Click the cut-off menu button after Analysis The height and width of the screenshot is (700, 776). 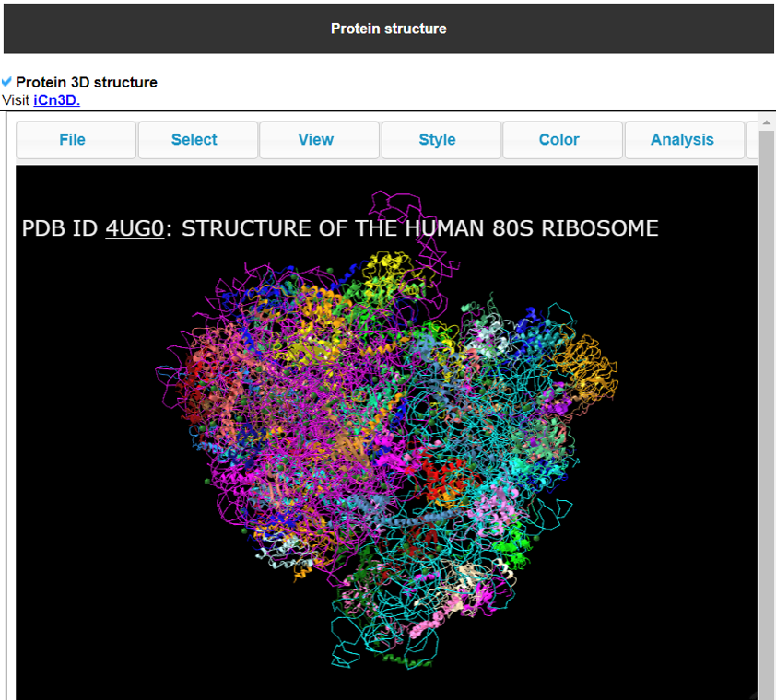pyautogui.click(x=752, y=140)
